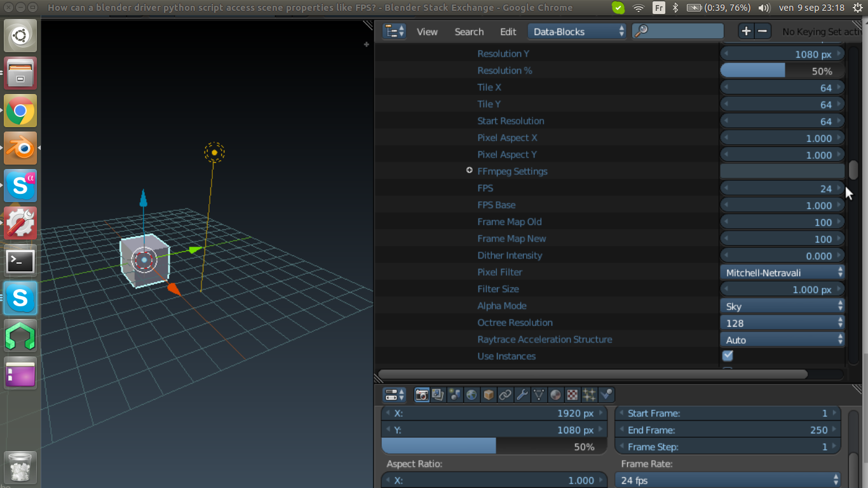Open the outliner View menu
Viewport: 868px width, 488px height.
click(x=427, y=32)
